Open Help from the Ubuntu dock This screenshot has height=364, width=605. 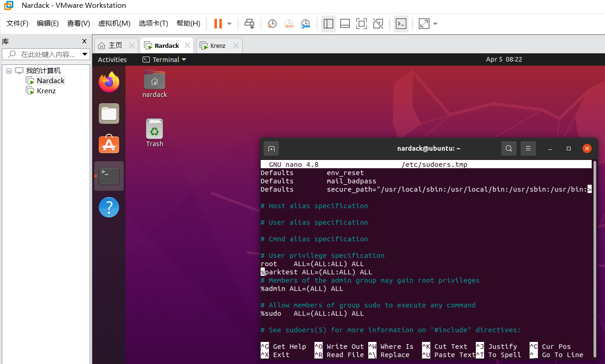click(109, 207)
